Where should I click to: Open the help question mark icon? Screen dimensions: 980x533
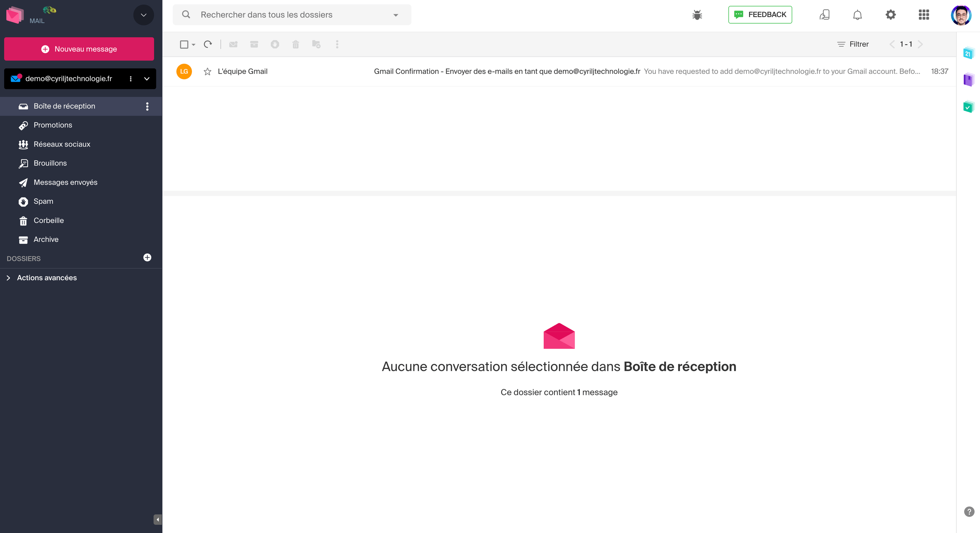click(x=969, y=512)
